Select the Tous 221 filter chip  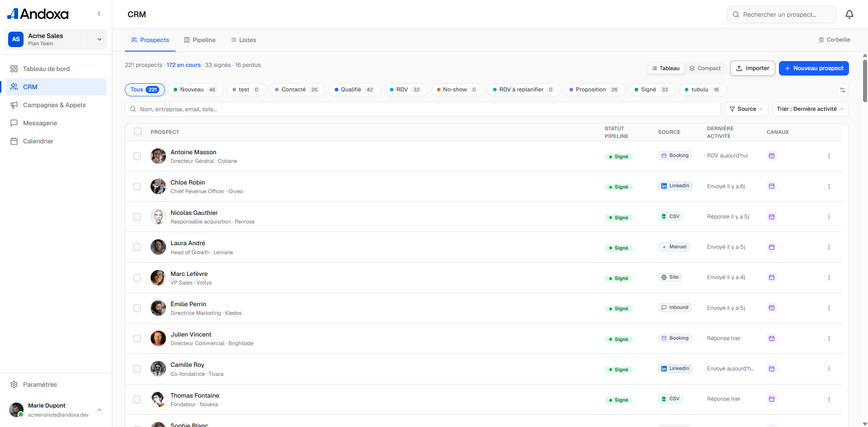145,90
